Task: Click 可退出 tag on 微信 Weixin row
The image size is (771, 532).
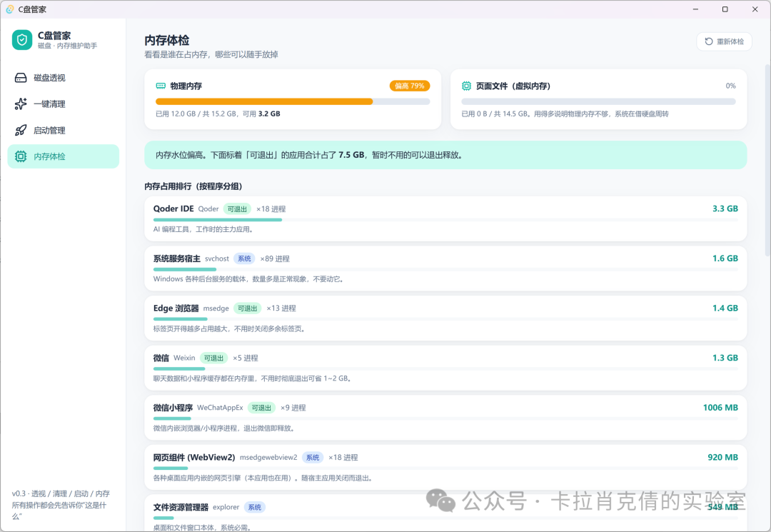Action: [214, 358]
